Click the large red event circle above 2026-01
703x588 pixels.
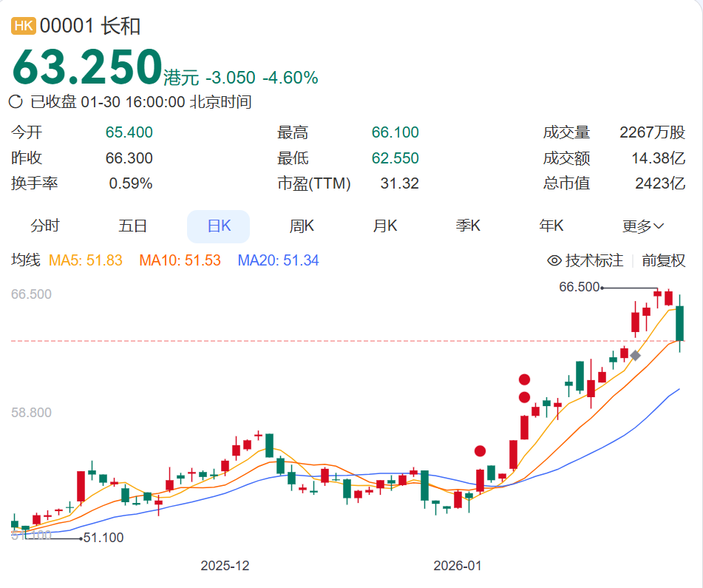pyautogui.click(x=525, y=379)
